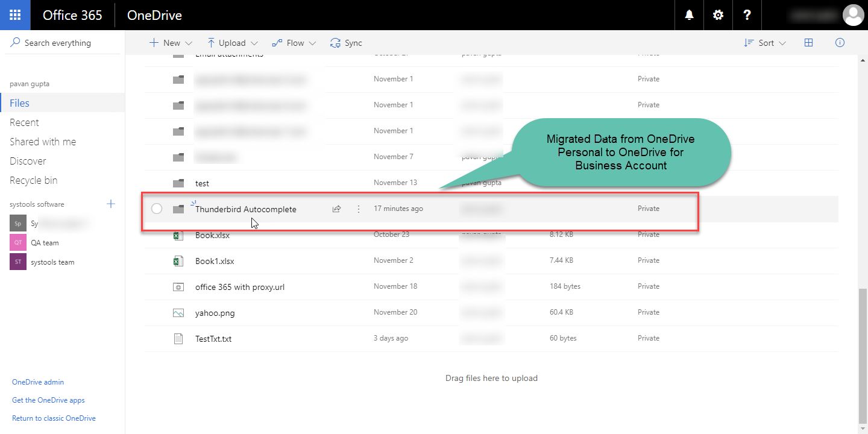Click the image icon of yahoo.png
Screen dimensions: 868x434
point(178,313)
